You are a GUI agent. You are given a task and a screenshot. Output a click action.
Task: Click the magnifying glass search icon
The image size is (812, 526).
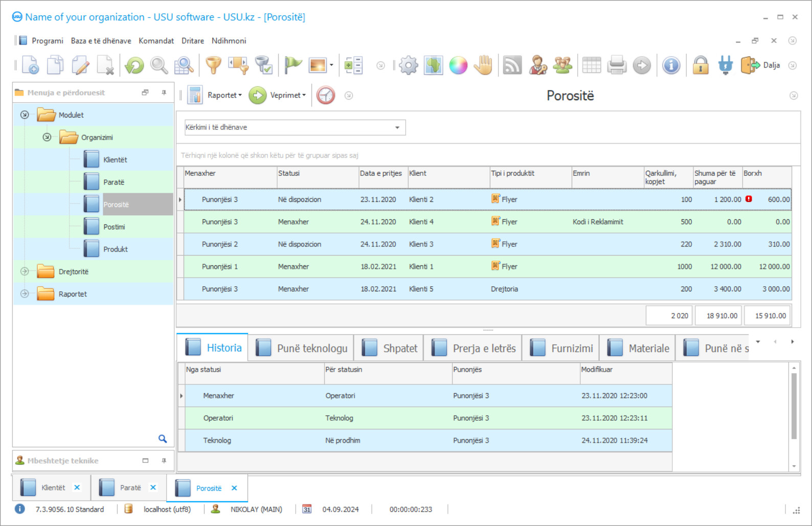159,65
